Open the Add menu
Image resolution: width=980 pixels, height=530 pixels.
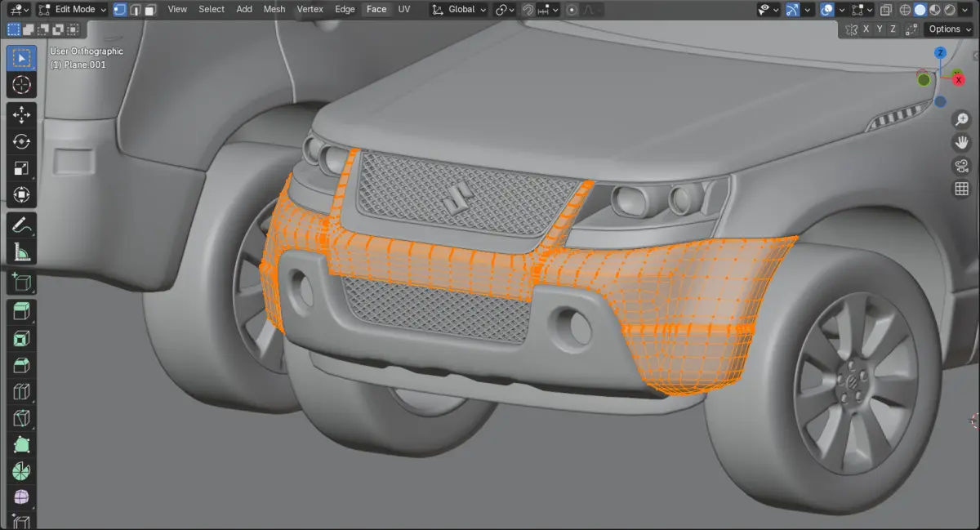244,10
